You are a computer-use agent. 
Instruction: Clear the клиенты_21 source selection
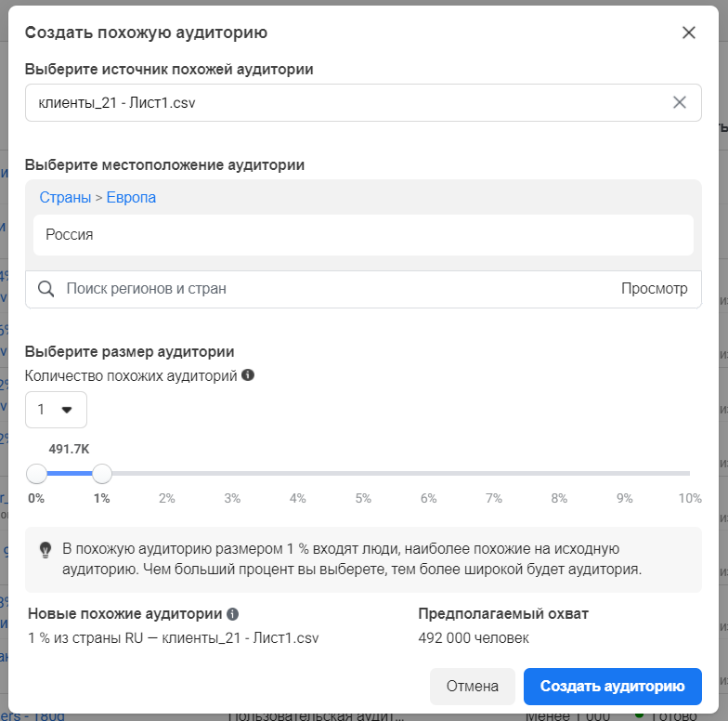(680, 102)
